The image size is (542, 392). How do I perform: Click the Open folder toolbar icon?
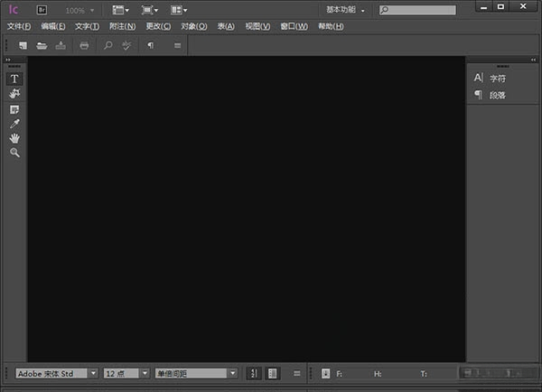coord(42,45)
